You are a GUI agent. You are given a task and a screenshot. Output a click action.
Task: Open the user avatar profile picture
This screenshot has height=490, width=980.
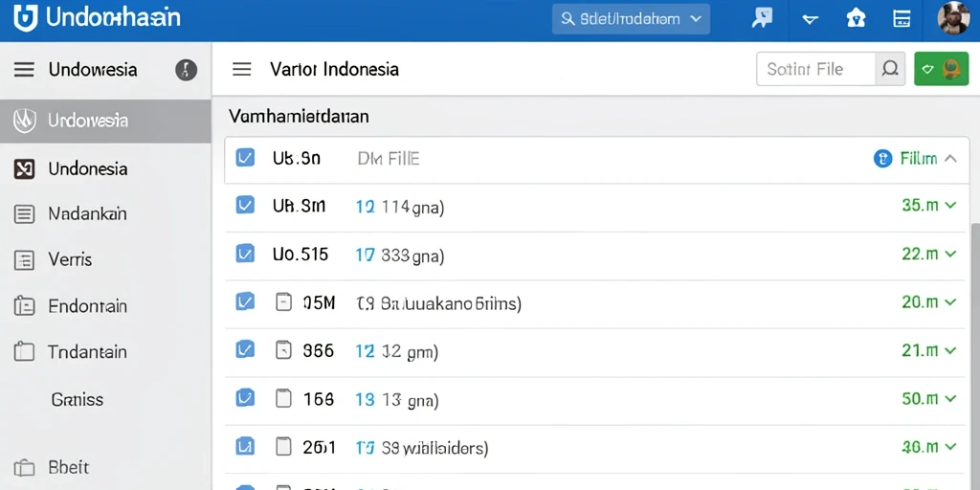click(x=954, y=17)
